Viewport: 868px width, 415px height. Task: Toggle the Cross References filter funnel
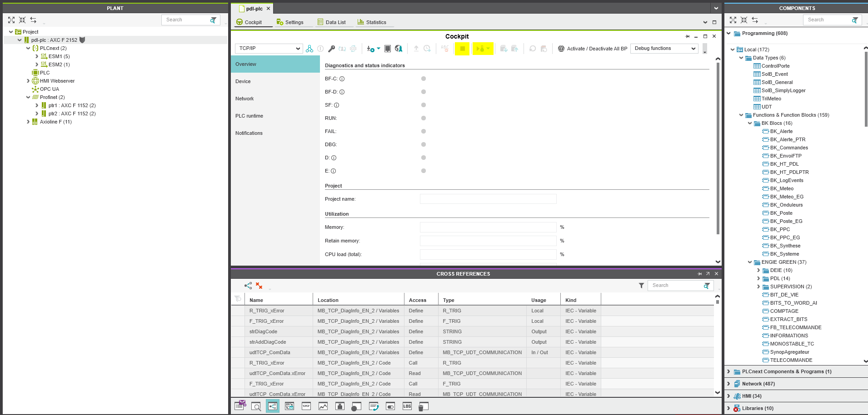(x=641, y=286)
